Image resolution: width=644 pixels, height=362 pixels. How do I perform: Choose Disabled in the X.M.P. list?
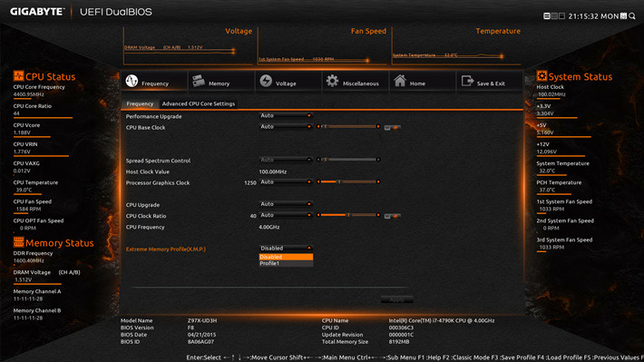click(286, 257)
